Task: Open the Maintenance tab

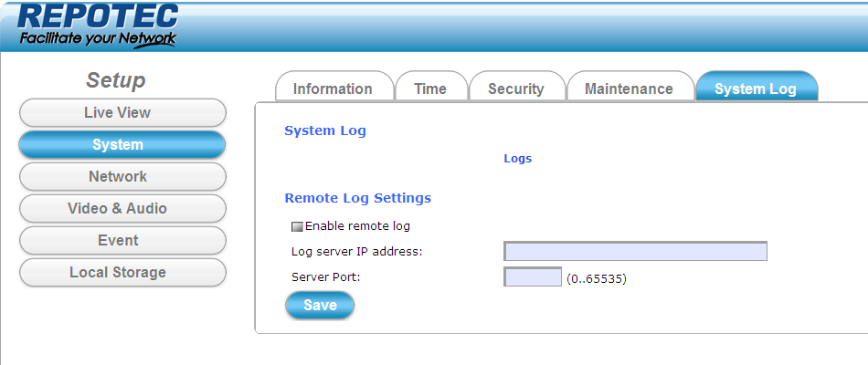Action: point(629,89)
